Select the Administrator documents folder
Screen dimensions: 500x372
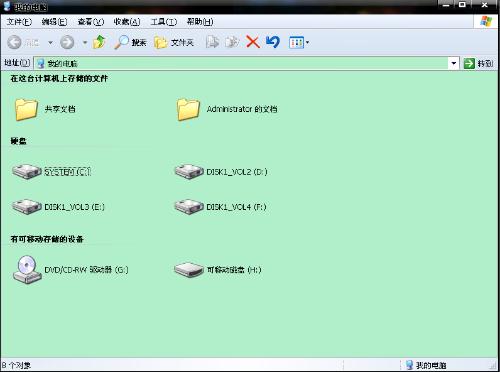click(x=227, y=109)
